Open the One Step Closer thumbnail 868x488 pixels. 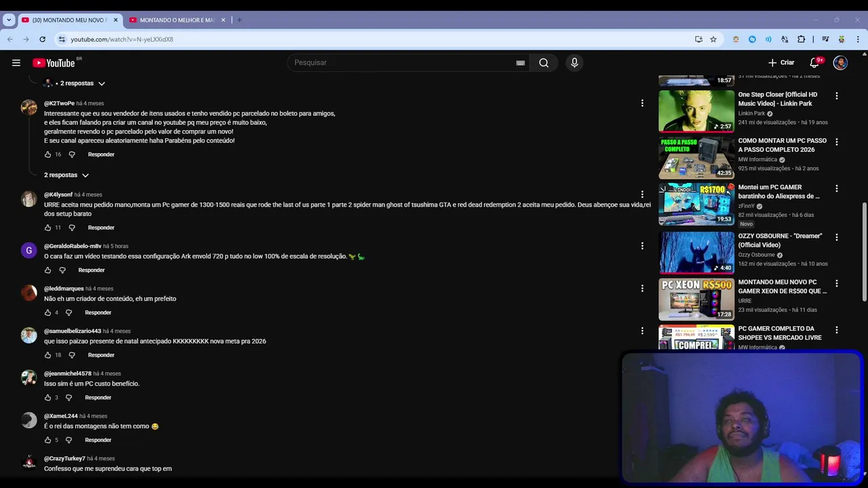coord(696,111)
